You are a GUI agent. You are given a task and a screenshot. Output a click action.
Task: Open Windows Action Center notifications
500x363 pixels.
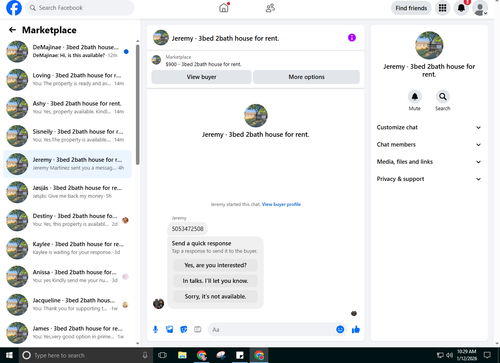[x=487, y=355]
